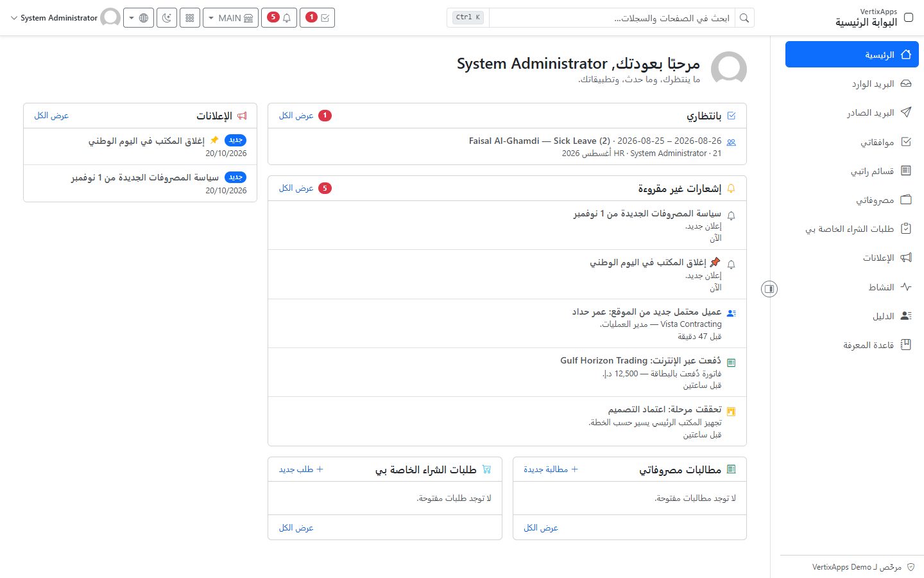Click the قاعدة المعرفة book icon
This screenshot has width=924, height=578.
pyautogui.click(x=906, y=345)
